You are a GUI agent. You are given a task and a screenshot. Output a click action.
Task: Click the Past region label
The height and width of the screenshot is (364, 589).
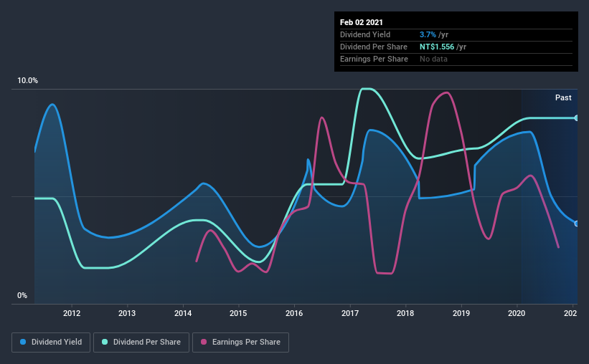coord(563,97)
